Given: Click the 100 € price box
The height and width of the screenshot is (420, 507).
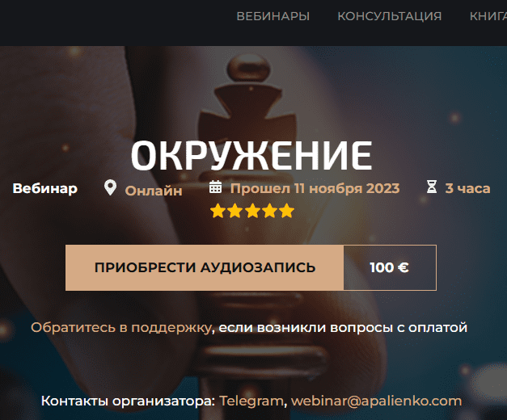Looking at the screenshot, I should [x=390, y=267].
